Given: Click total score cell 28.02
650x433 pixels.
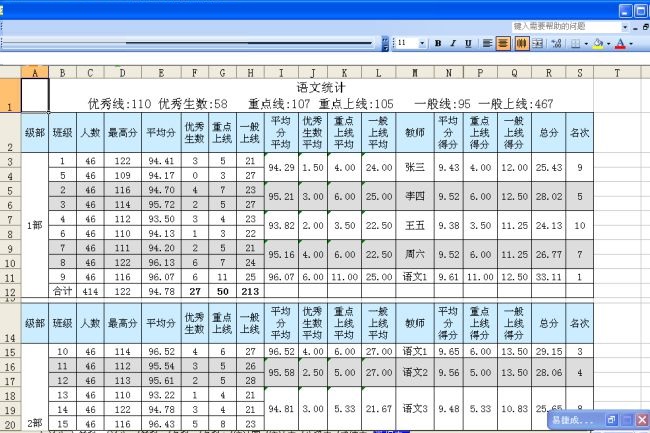Looking at the screenshot, I should 548,196.
